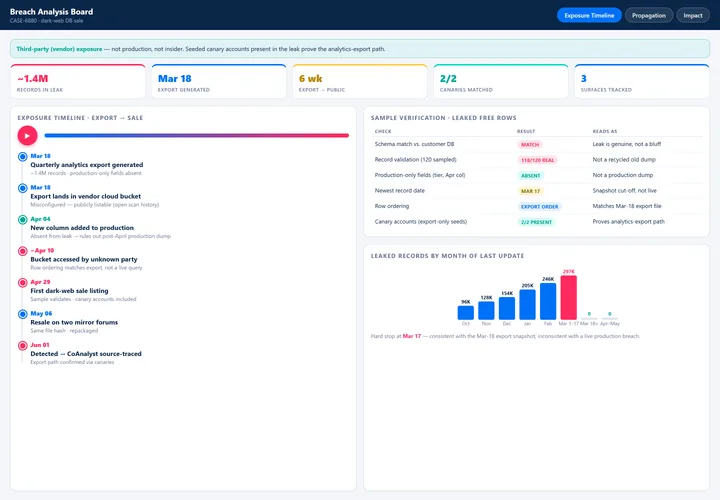720x500 pixels.
Task: Click the EXPORT ORDER result badge
Action: click(x=540, y=207)
